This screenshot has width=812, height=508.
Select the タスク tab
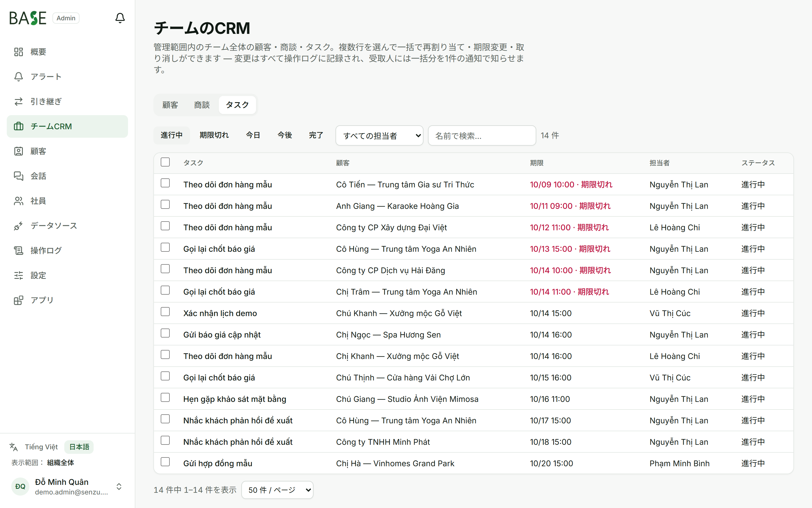(237, 105)
